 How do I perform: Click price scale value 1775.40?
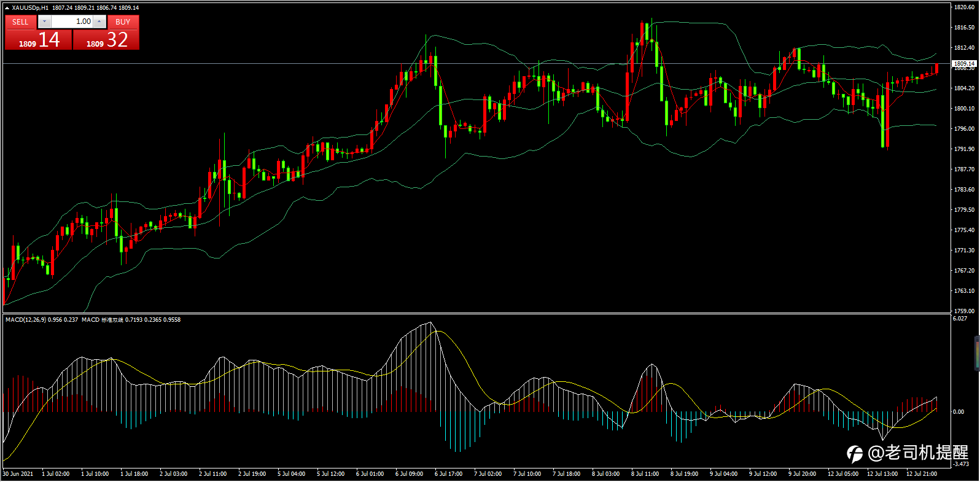(964, 230)
